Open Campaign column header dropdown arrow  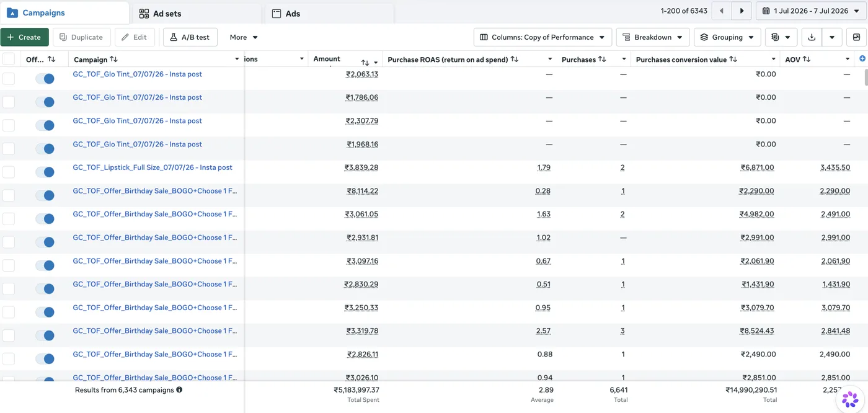237,60
